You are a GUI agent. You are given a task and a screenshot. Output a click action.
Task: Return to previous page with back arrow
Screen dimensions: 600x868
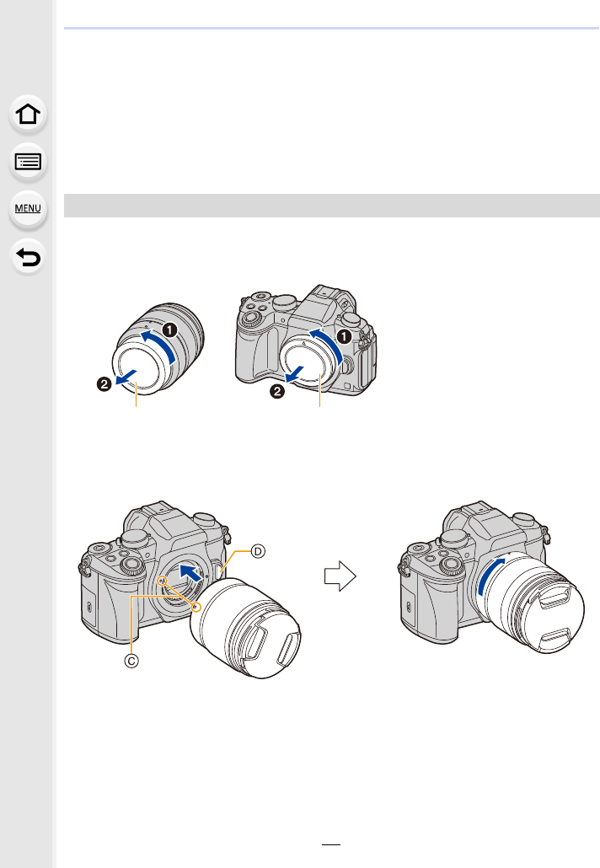[x=28, y=257]
